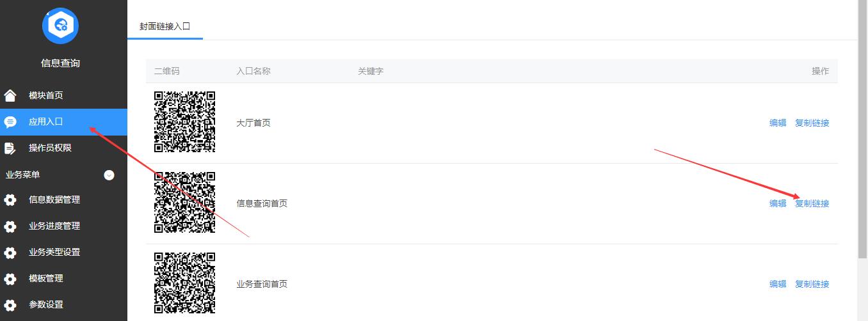Click 复制链接 for 大厅首页
Image resolution: width=868 pixels, height=321 pixels.
(x=812, y=123)
